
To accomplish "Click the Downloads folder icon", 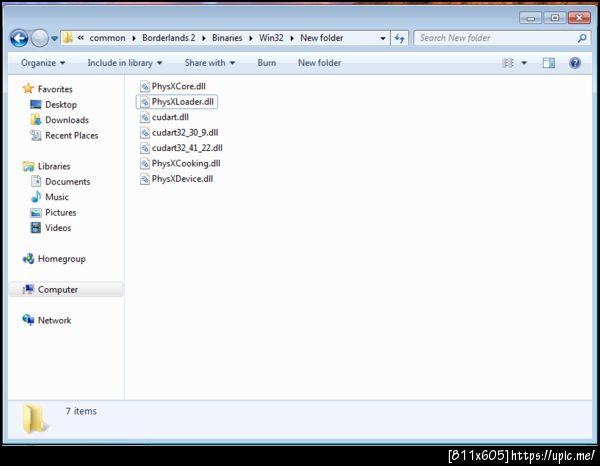I will (36, 120).
